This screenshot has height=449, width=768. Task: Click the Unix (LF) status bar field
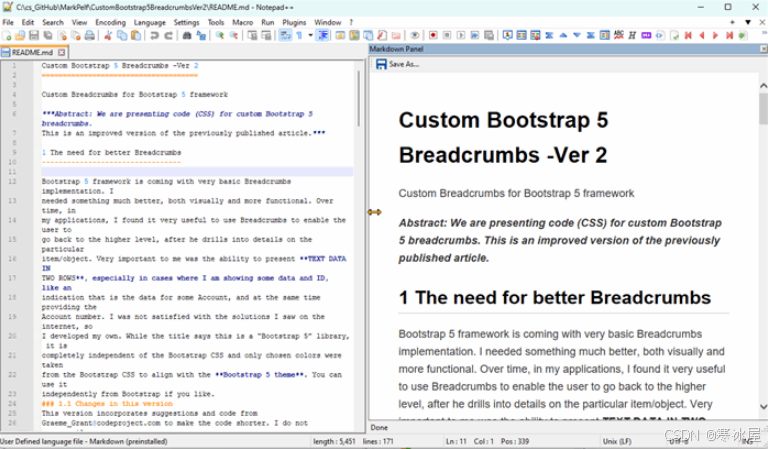(x=617, y=441)
